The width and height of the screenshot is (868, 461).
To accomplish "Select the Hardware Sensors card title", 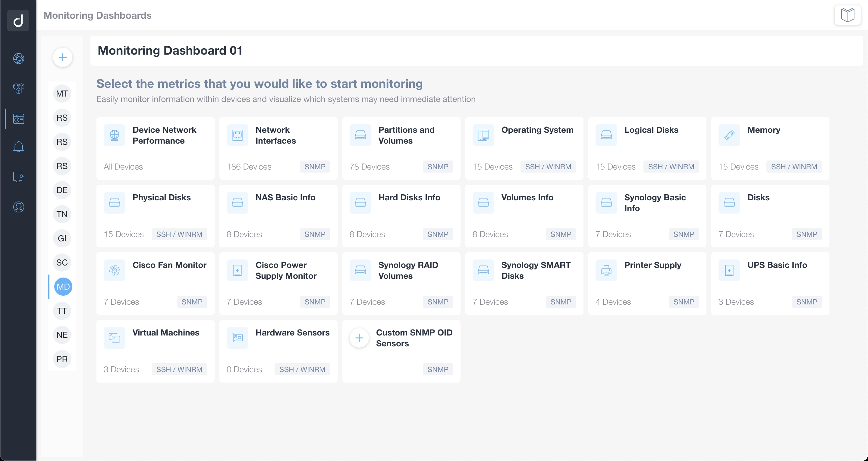I will (292, 332).
